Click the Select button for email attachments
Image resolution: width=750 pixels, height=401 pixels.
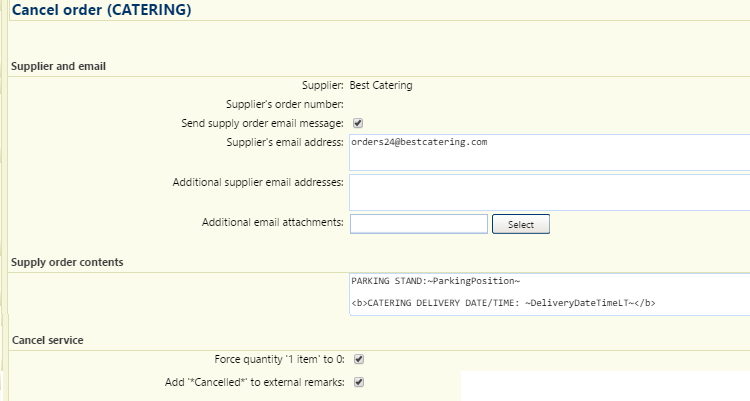(521, 224)
